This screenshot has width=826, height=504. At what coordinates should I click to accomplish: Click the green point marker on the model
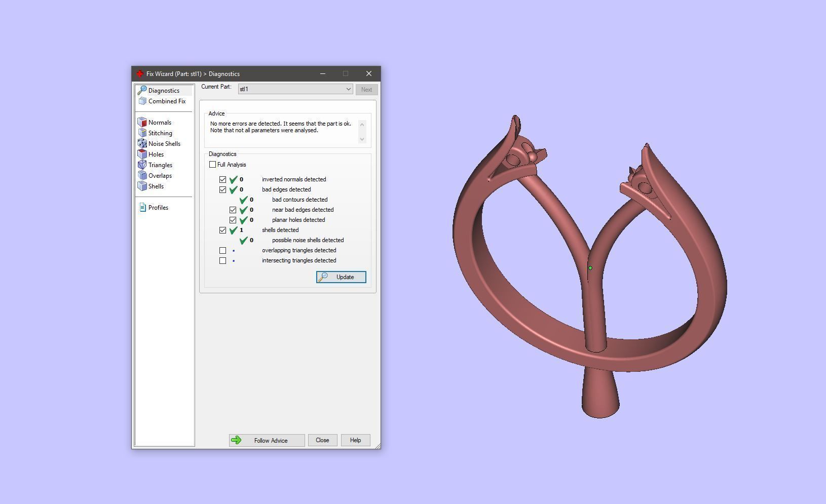pyautogui.click(x=590, y=268)
